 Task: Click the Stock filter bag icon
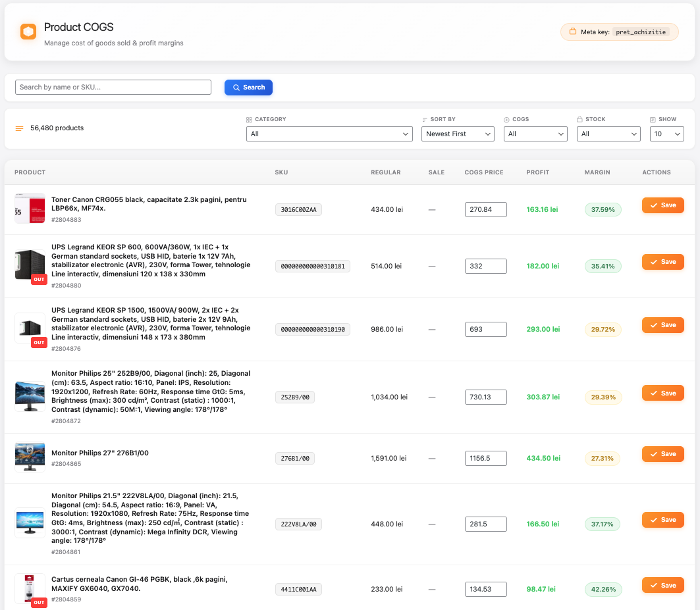click(x=579, y=119)
